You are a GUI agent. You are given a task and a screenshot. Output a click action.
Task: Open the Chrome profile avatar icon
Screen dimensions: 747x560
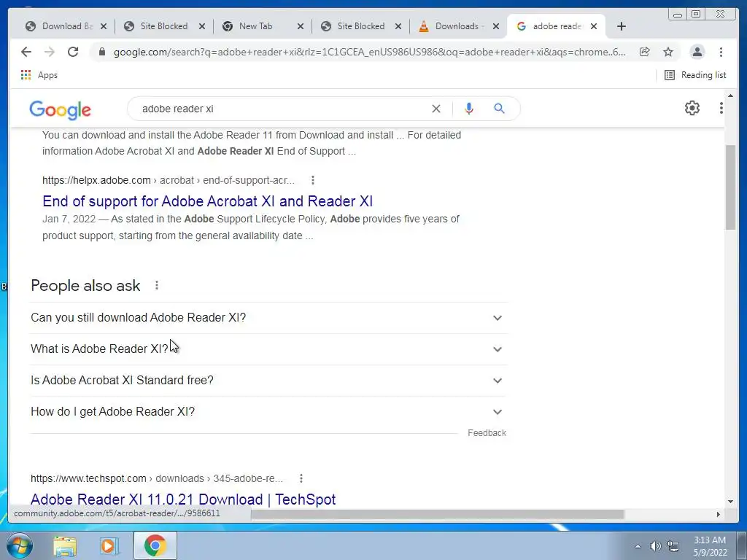coord(697,52)
